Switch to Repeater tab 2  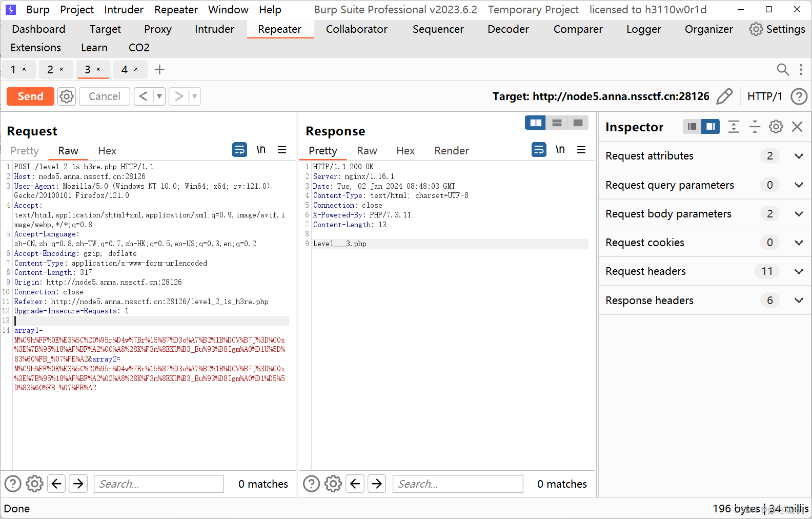[x=50, y=69]
